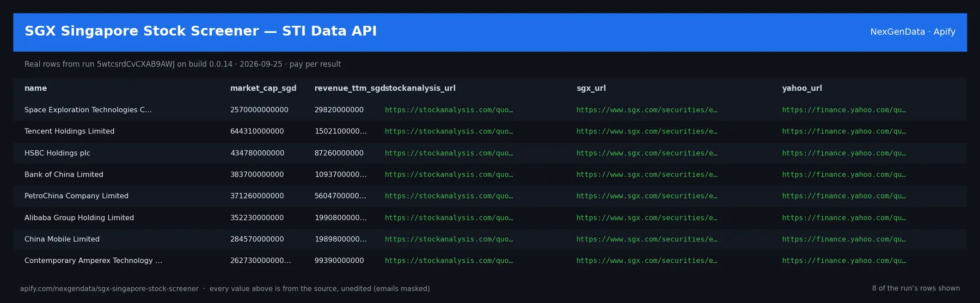980x303 pixels.
Task: Open Yahoo Finance link for Bank of China
Action: tap(844, 174)
